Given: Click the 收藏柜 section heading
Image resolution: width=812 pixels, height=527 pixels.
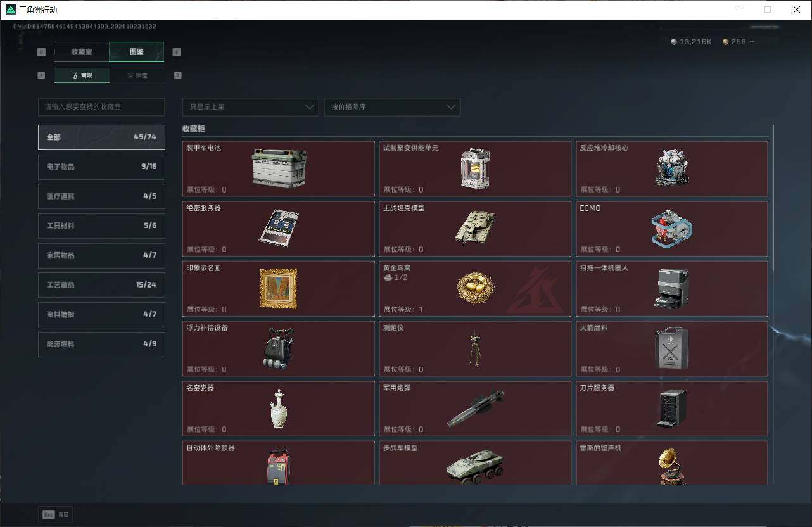Looking at the screenshot, I should click(x=194, y=129).
